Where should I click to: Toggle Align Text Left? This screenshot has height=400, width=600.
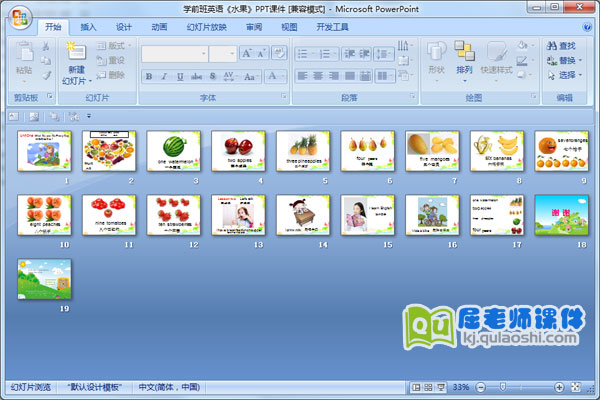[x=302, y=76]
